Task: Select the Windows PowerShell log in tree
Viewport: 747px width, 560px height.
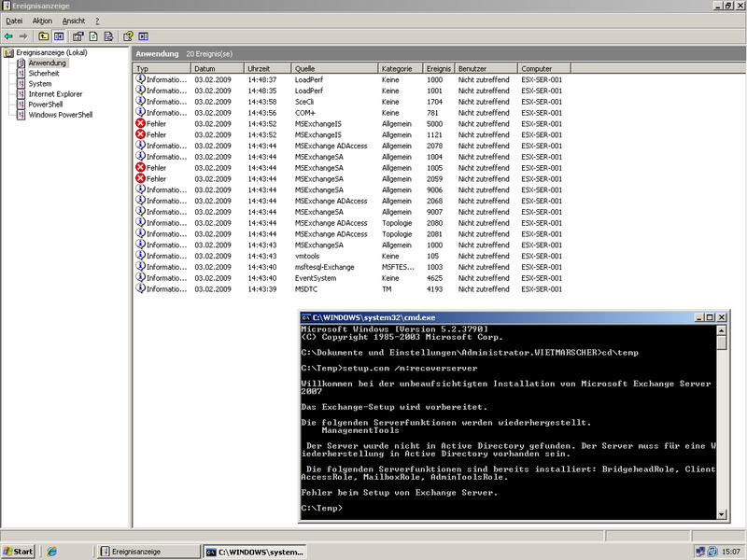Action: (x=61, y=115)
